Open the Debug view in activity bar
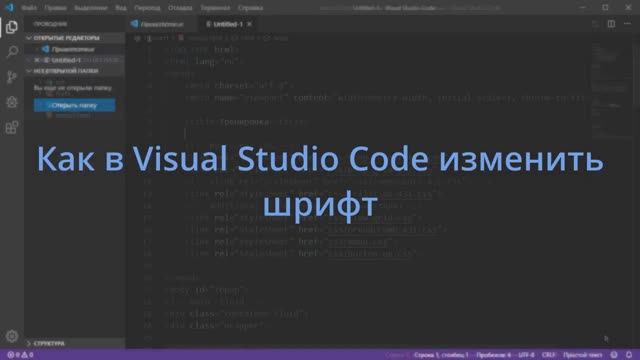 tap(12, 102)
